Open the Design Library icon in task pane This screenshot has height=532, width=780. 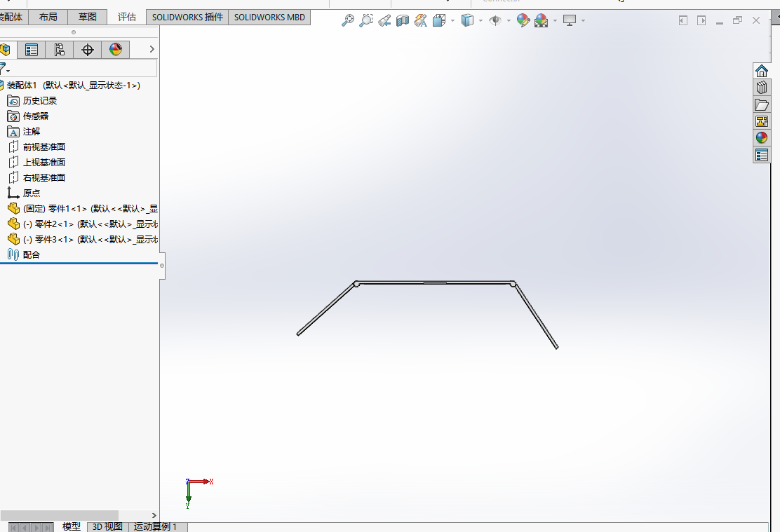[762, 88]
